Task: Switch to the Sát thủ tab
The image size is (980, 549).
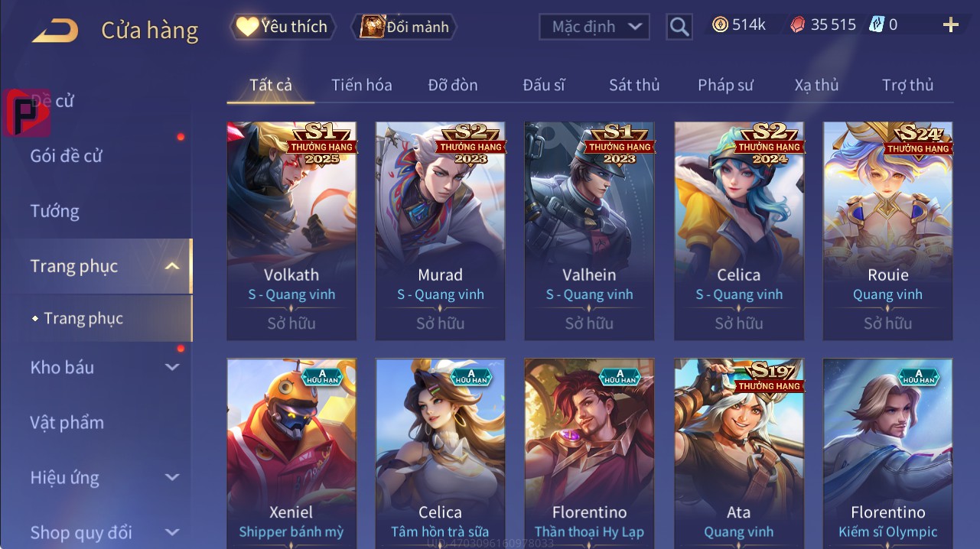Action: [x=634, y=85]
